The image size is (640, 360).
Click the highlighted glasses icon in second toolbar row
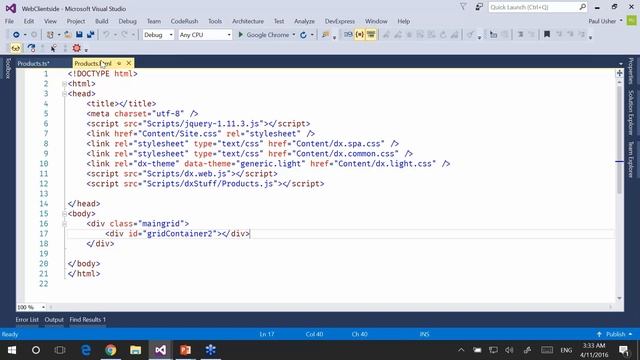click(x=16, y=48)
